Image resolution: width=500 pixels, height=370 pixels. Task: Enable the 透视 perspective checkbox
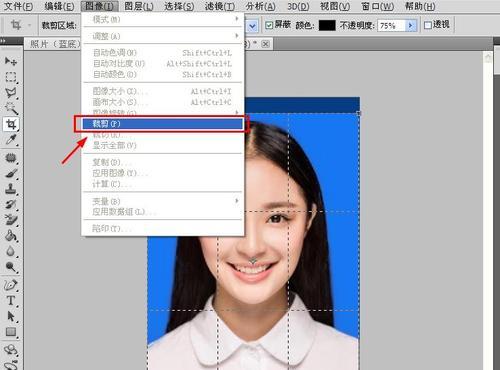point(428,25)
